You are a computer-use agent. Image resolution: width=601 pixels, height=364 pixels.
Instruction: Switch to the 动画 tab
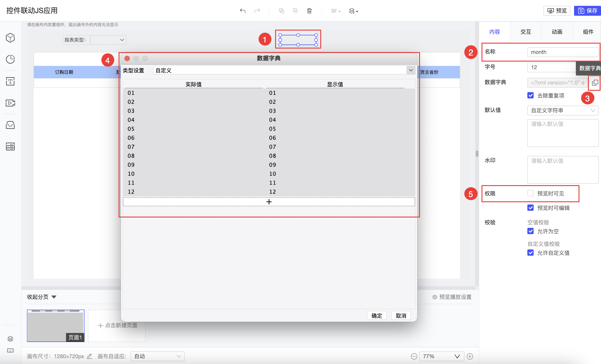(557, 32)
